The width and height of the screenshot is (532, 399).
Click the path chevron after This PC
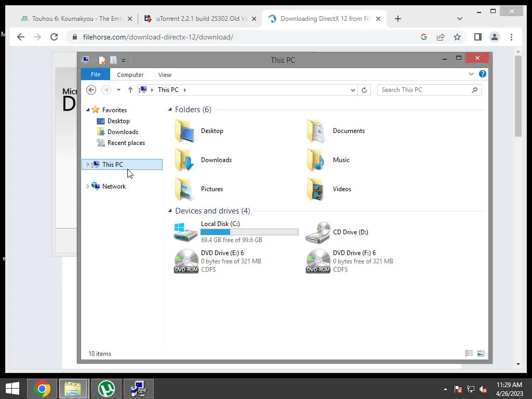pyautogui.click(x=185, y=90)
